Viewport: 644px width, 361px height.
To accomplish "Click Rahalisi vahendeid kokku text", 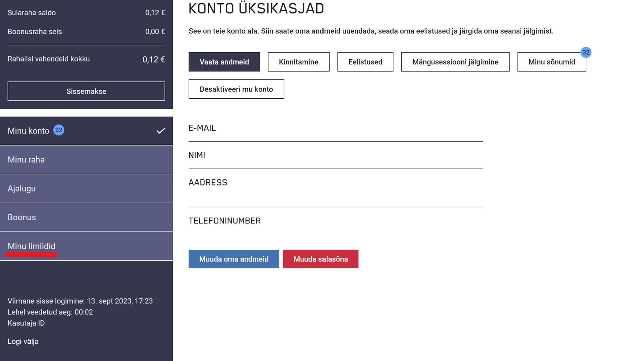I will pos(49,59).
